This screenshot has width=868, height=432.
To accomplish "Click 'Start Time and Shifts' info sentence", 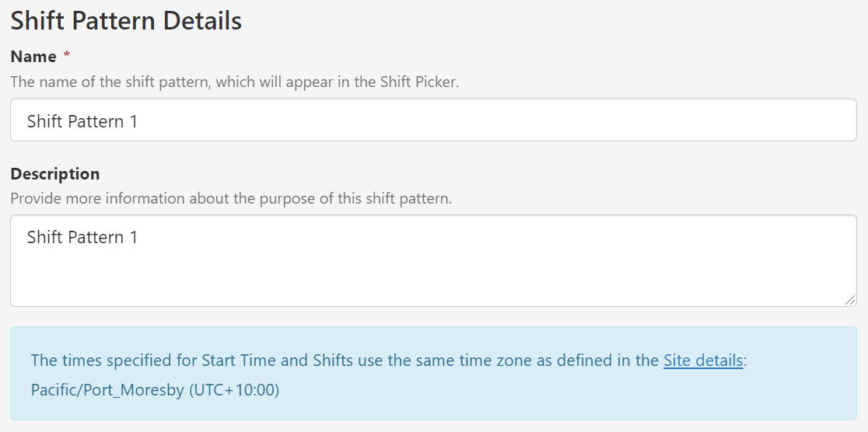I will point(345,361).
